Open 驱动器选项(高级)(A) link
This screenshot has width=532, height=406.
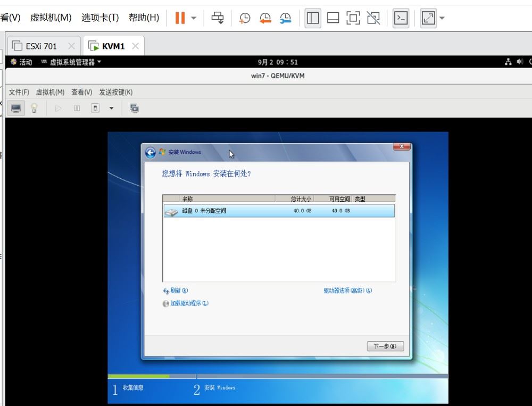coord(348,291)
